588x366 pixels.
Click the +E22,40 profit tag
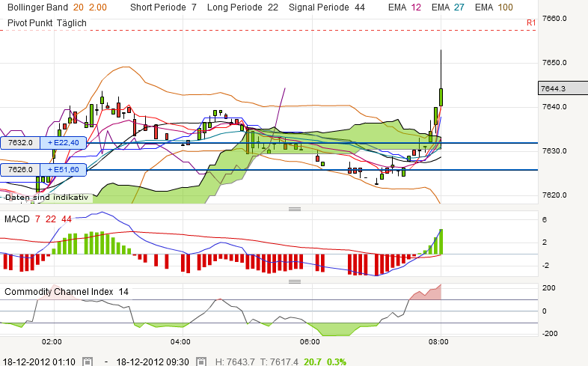point(63,143)
